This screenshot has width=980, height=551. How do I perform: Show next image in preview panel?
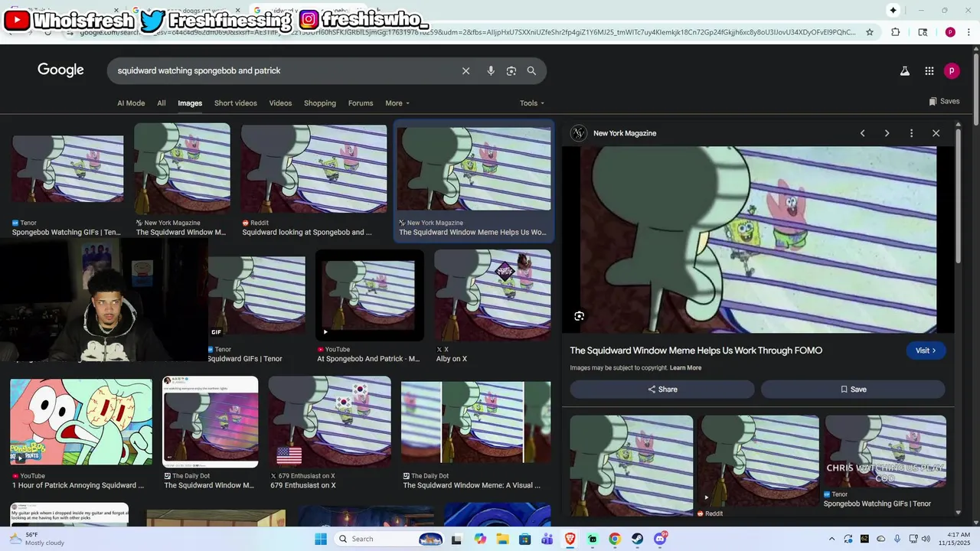click(887, 133)
